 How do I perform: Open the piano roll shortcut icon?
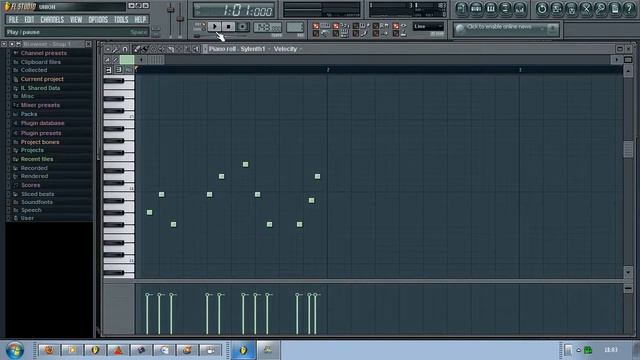point(491,9)
